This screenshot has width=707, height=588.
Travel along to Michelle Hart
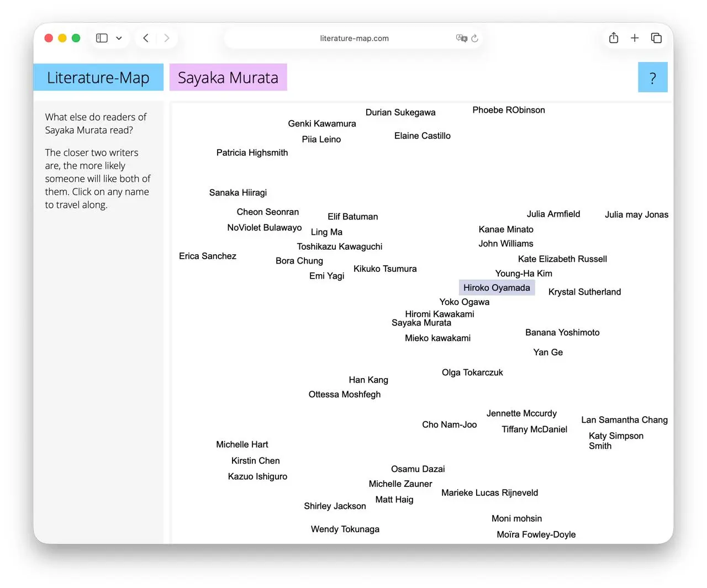(x=242, y=444)
